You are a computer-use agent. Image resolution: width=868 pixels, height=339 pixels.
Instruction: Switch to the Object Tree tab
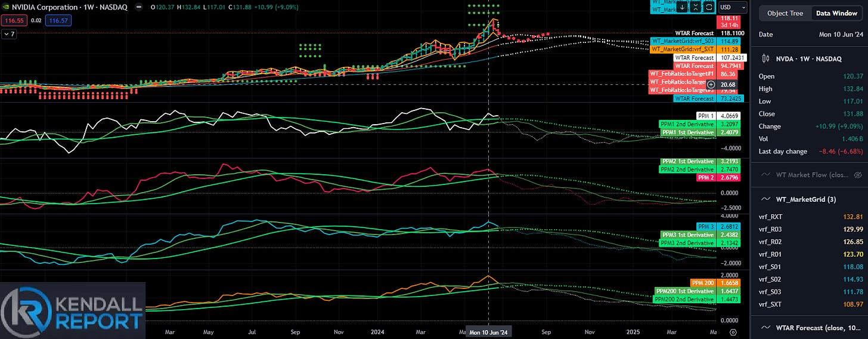pos(785,13)
